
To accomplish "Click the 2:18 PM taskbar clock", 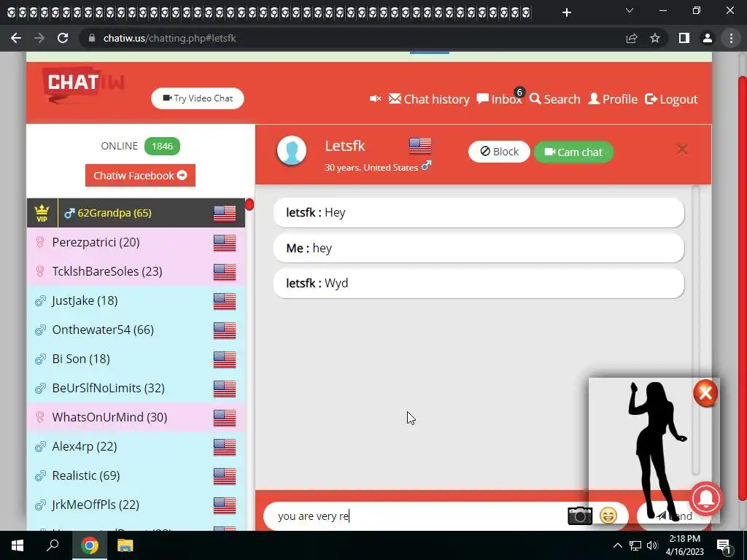I will [684, 545].
